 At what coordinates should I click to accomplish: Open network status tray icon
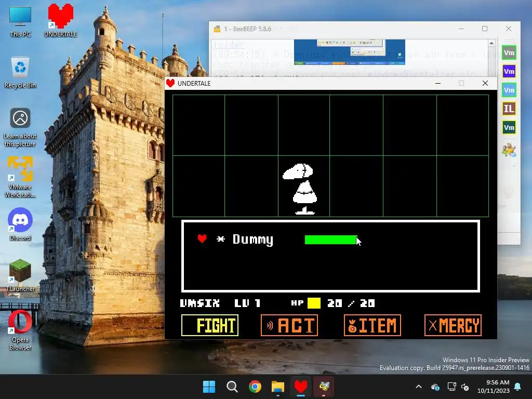point(451,387)
